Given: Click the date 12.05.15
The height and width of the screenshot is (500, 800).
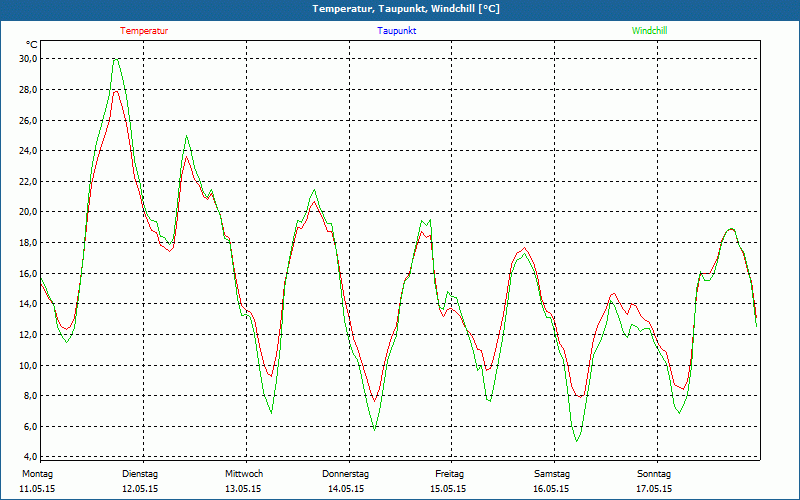Looking at the screenshot, I should pyautogui.click(x=140, y=489).
